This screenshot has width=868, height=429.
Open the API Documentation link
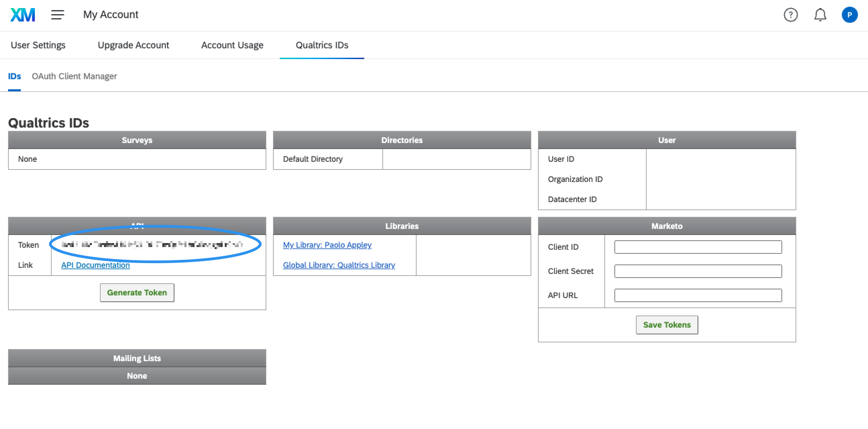click(95, 265)
